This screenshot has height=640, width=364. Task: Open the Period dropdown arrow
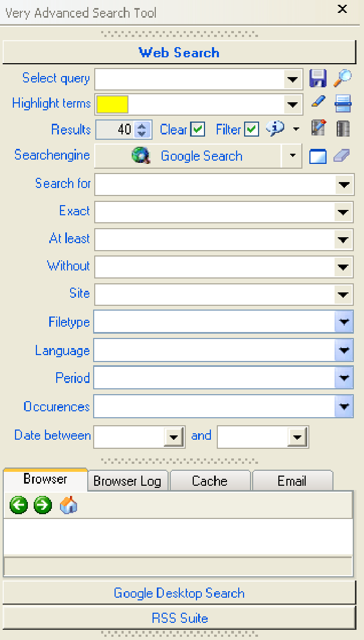[344, 378]
